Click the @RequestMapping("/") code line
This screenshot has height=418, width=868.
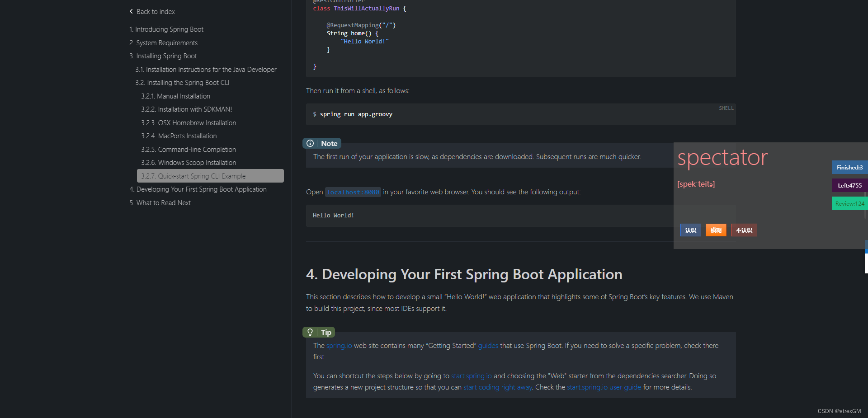coord(361,25)
